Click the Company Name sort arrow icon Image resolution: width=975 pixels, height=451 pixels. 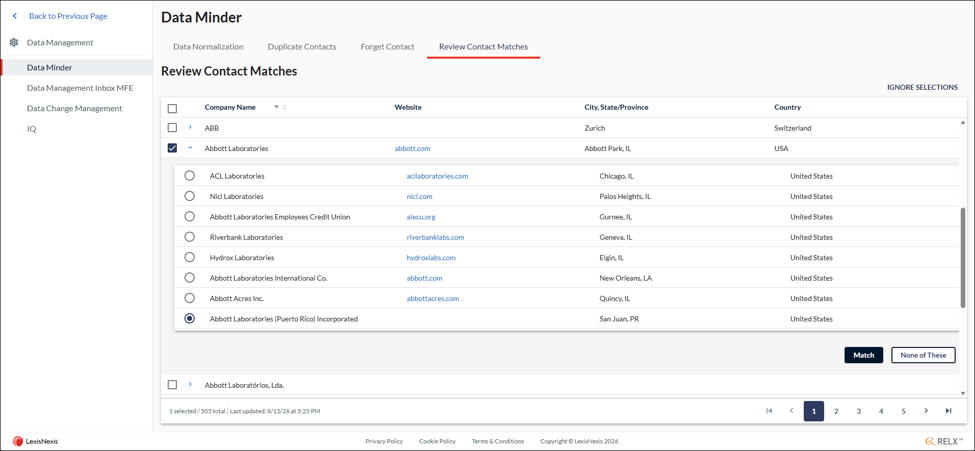[277, 107]
